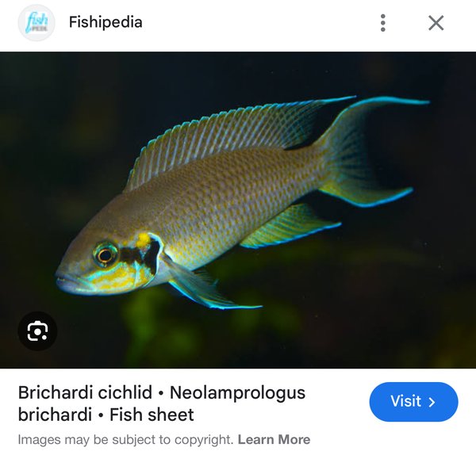The height and width of the screenshot is (451, 476).
Task: Click the blue Visit button
Action: point(413,402)
